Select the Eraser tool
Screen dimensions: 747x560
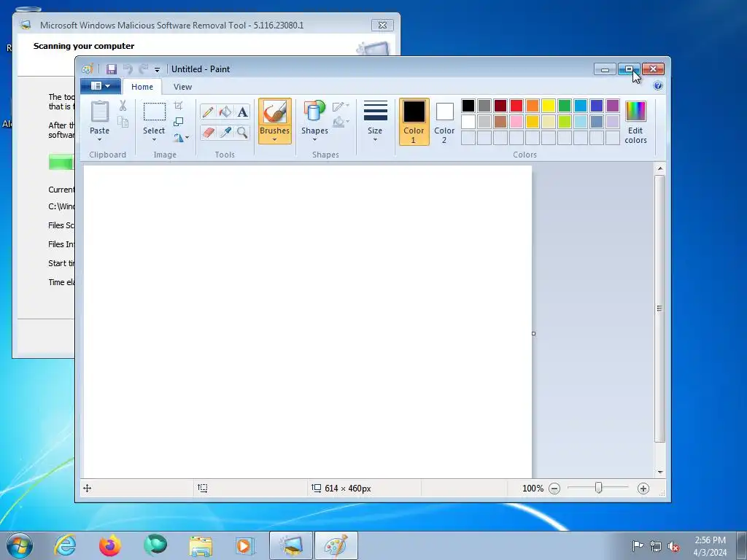coord(208,133)
